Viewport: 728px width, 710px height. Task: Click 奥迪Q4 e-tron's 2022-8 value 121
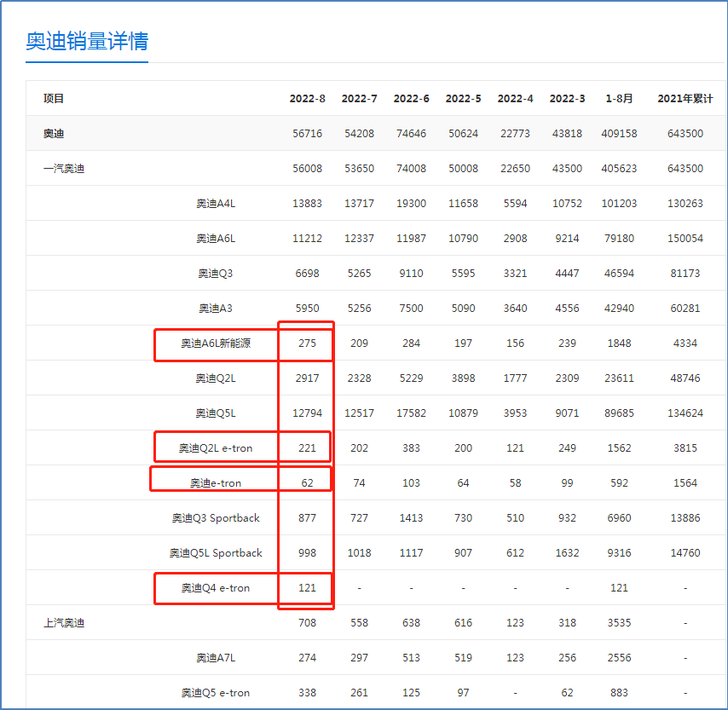pyautogui.click(x=308, y=588)
